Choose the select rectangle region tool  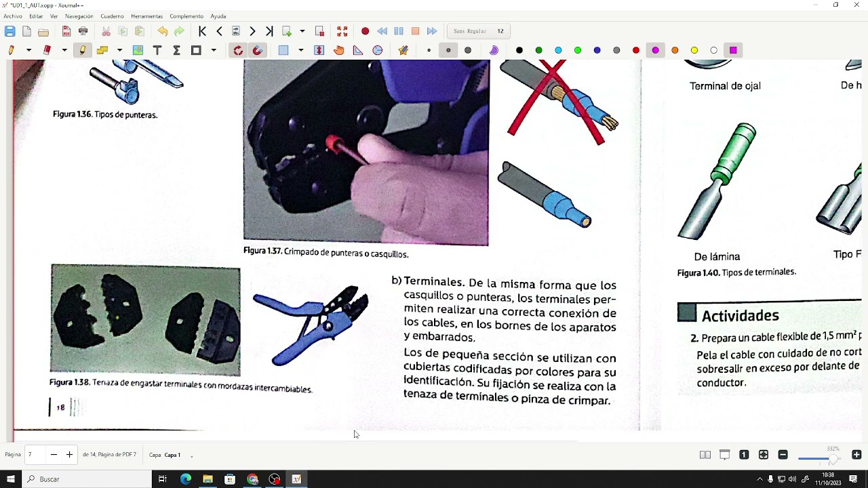click(283, 50)
